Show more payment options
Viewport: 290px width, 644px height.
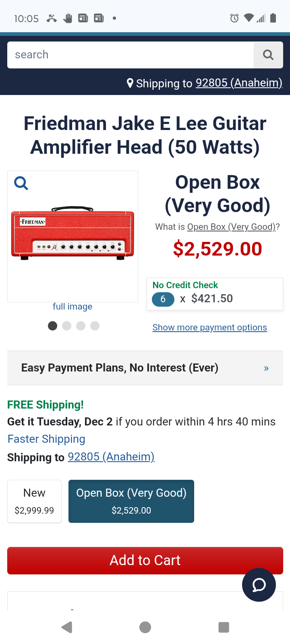209,328
